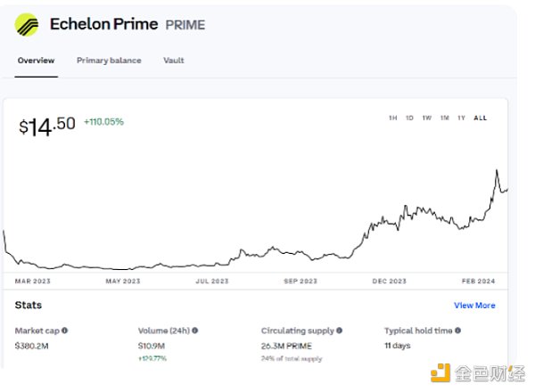The width and height of the screenshot is (535, 392).
Task: Select the ALL time range
Action: pos(481,118)
